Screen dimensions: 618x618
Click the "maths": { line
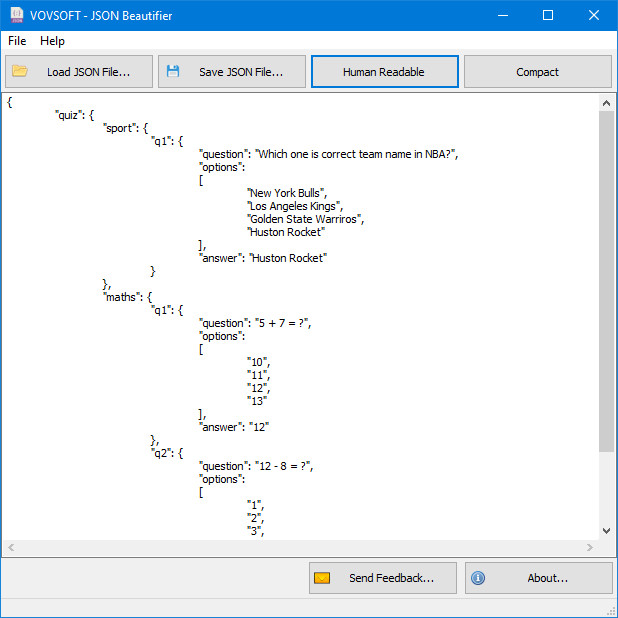(127, 297)
